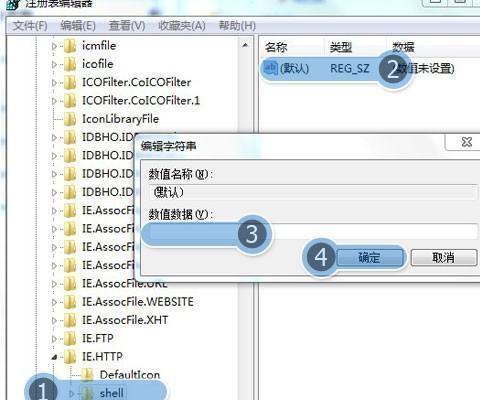Expand the icmfile key
The image size is (480, 400).
pyautogui.click(x=54, y=46)
